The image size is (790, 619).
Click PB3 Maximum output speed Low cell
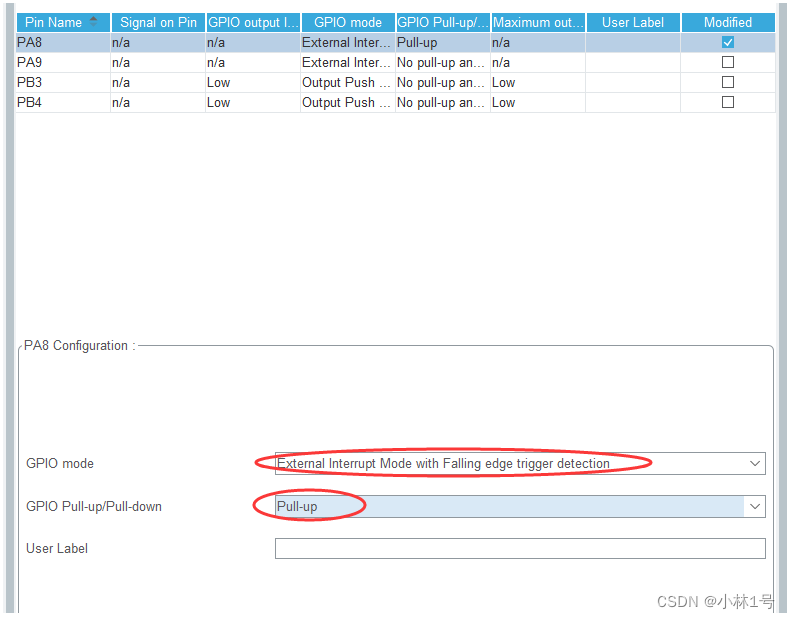tap(538, 83)
